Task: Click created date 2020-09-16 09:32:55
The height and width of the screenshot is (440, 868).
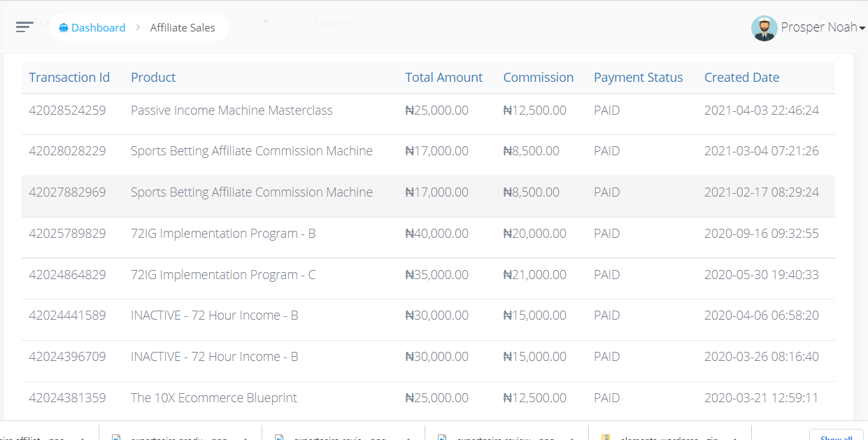Action: [762, 234]
